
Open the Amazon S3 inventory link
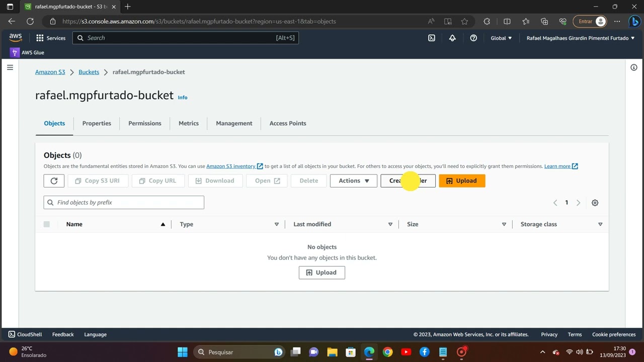click(x=234, y=166)
